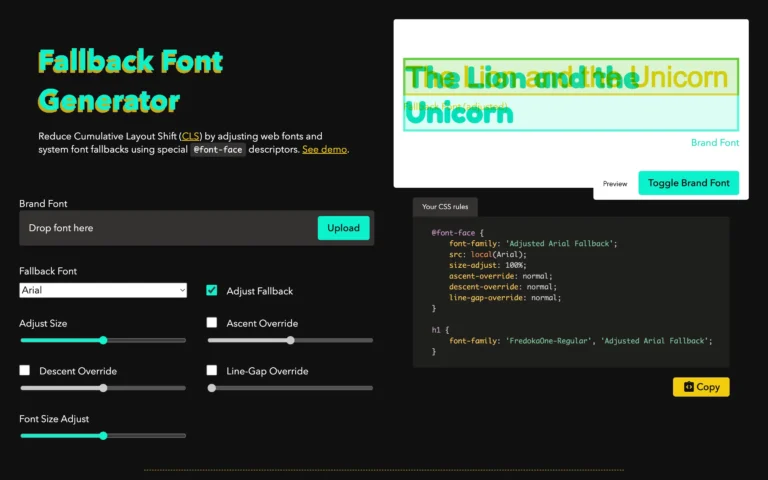Click the Font Size Adjust slider handle
This screenshot has height=480, width=768.
pyautogui.click(x=103, y=435)
